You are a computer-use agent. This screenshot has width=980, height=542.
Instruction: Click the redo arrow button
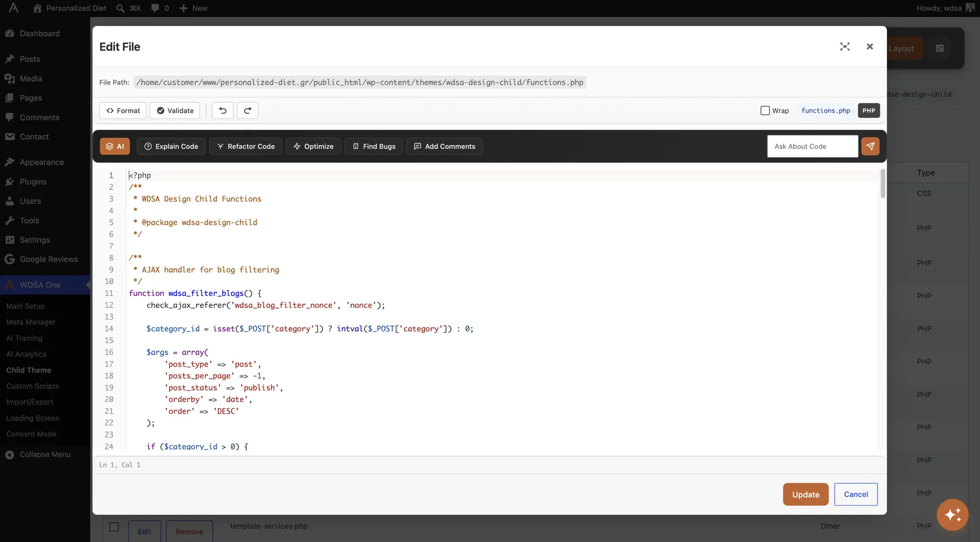[x=248, y=110]
